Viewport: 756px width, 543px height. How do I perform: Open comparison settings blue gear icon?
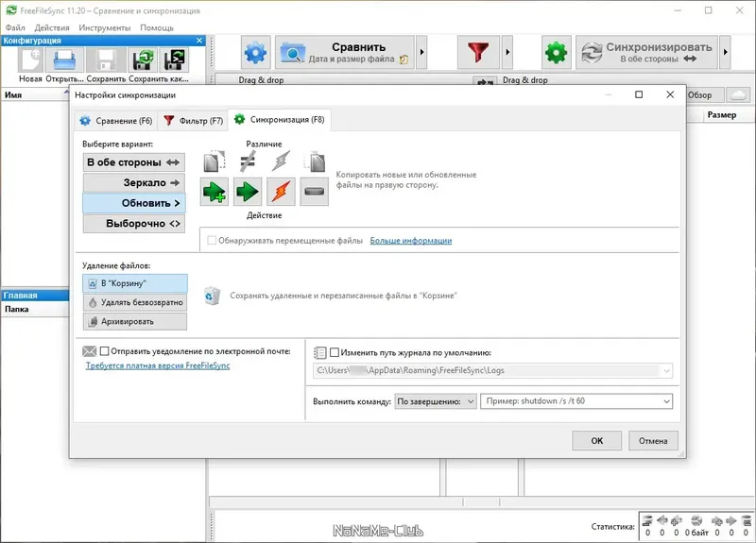(x=255, y=52)
